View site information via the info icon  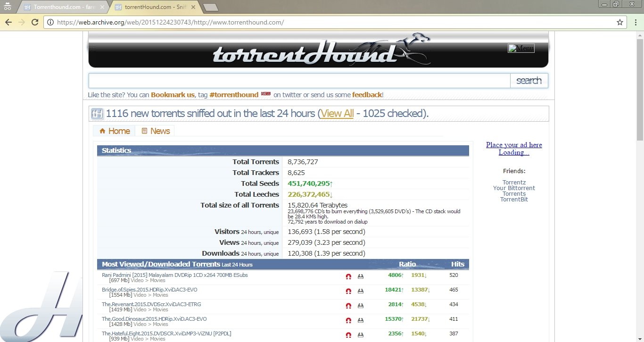[50, 22]
